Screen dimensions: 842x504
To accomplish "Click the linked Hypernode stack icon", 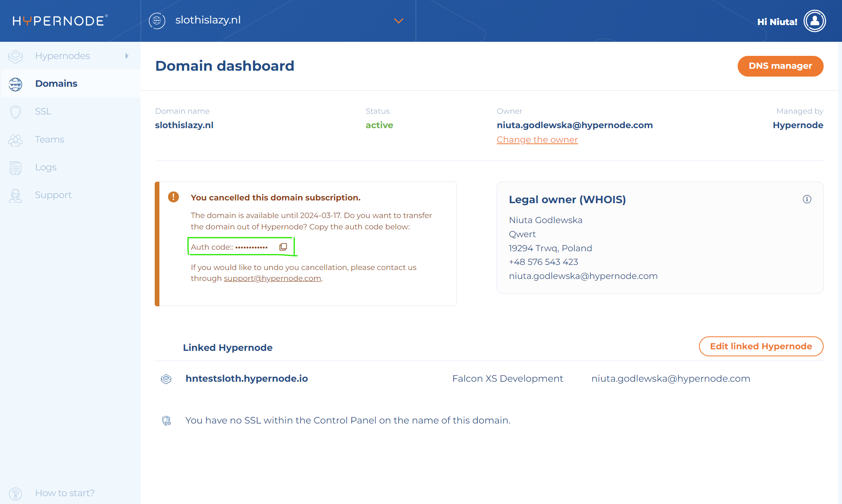I will coord(166,379).
